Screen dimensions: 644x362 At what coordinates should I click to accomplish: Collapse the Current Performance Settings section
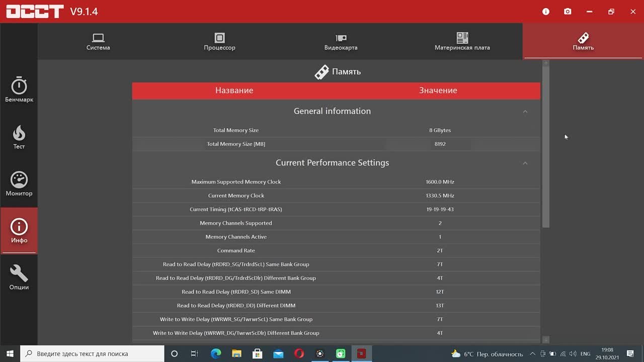point(525,163)
